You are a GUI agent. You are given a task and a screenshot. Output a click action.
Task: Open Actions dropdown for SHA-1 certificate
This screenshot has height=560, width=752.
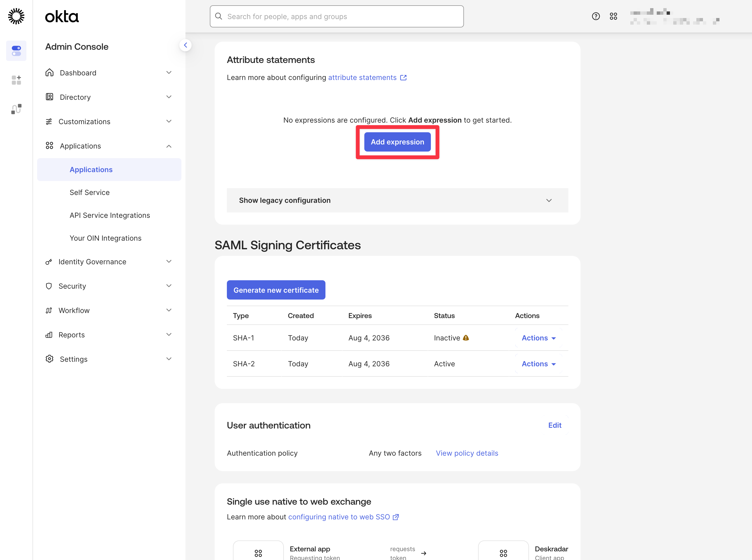[538, 338]
